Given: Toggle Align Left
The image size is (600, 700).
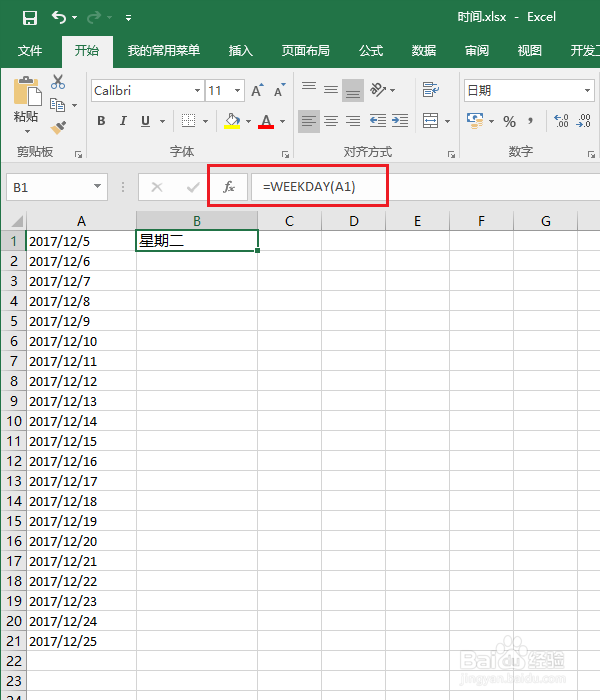Looking at the screenshot, I should click(x=309, y=121).
